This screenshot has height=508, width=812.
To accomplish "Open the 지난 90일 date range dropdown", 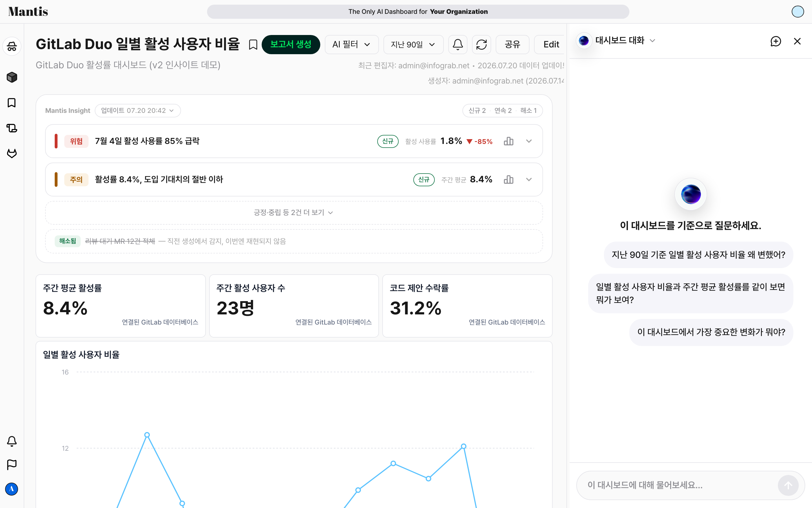I will 413,44.
